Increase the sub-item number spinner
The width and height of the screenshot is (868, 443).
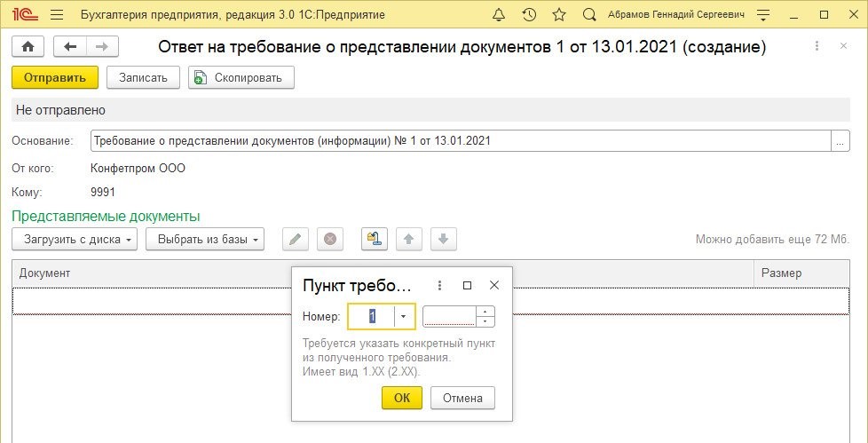[485, 312]
